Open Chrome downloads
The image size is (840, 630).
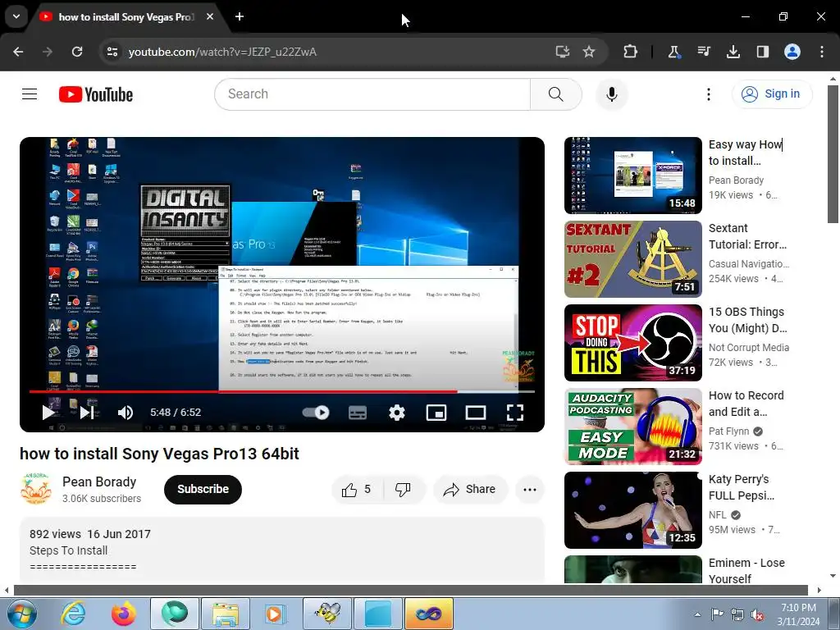click(x=733, y=52)
